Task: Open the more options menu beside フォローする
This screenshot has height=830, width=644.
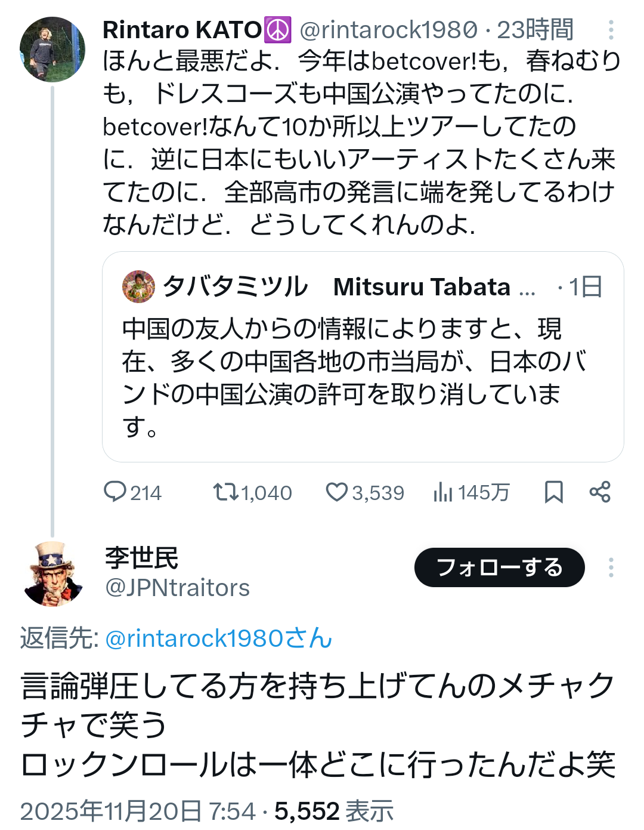Action: [x=611, y=567]
